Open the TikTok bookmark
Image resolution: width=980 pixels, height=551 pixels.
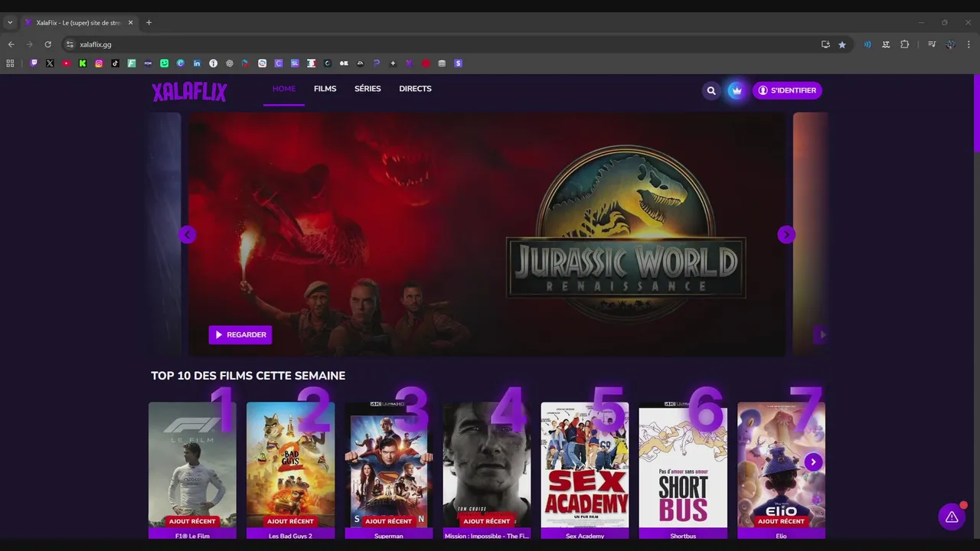(x=116, y=64)
